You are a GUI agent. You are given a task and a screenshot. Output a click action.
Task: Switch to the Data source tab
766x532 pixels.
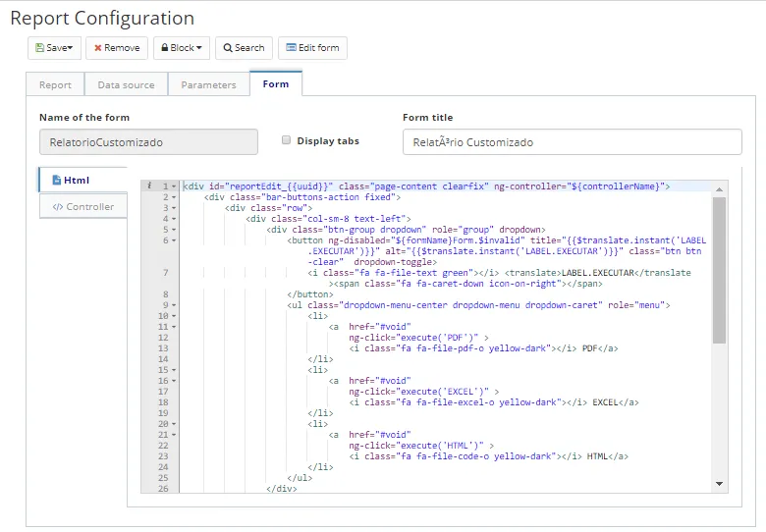click(126, 84)
